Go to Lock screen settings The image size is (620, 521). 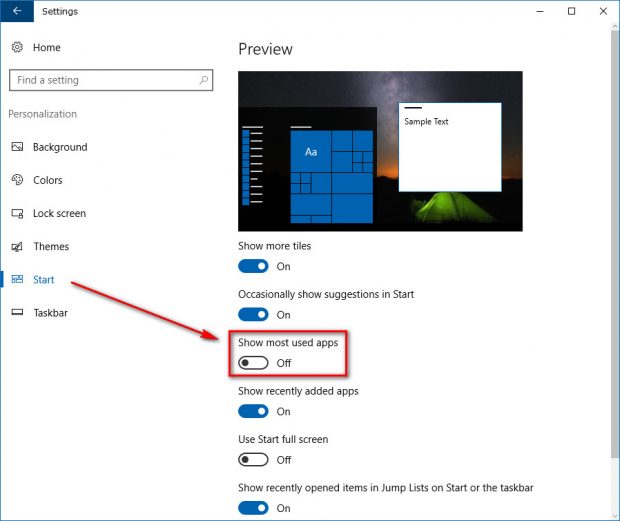59,213
